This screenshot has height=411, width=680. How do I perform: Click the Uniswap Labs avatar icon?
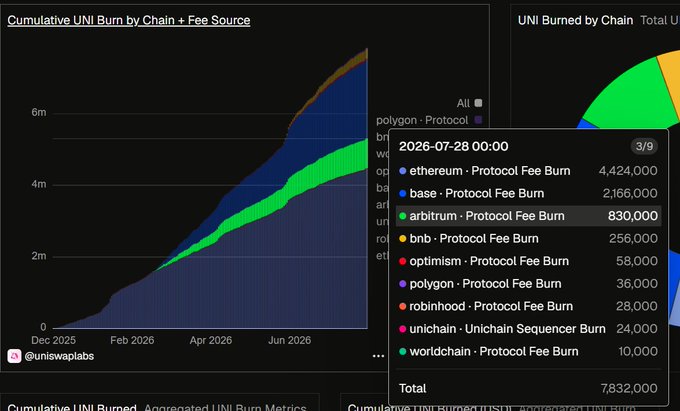tap(14, 356)
